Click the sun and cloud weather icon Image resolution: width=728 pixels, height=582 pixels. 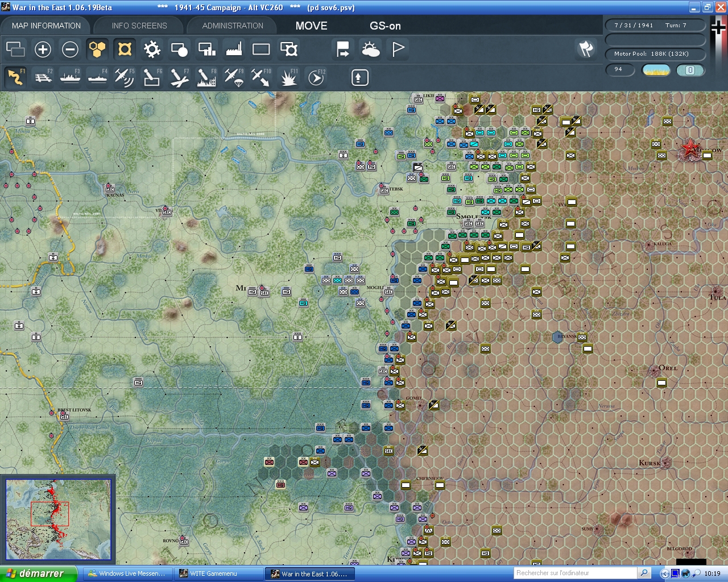(370, 49)
